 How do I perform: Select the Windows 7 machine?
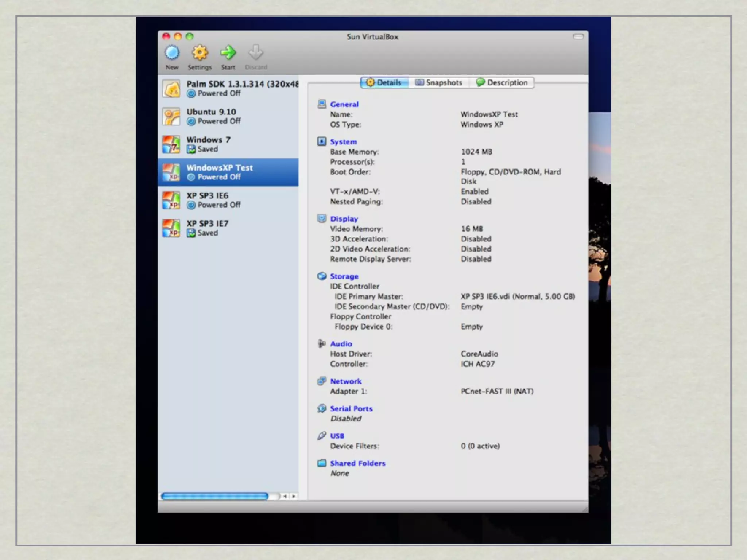[x=228, y=144]
